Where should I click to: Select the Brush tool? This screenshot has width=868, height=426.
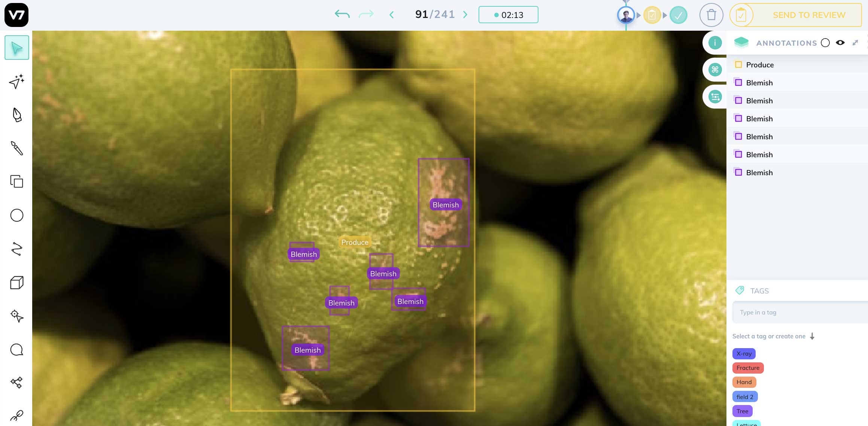(16, 148)
